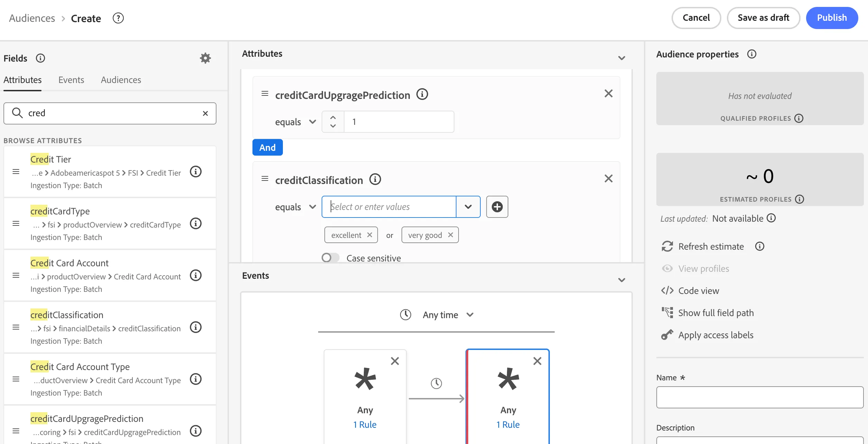Click the Cancel button
The height and width of the screenshot is (444, 868).
(696, 18)
